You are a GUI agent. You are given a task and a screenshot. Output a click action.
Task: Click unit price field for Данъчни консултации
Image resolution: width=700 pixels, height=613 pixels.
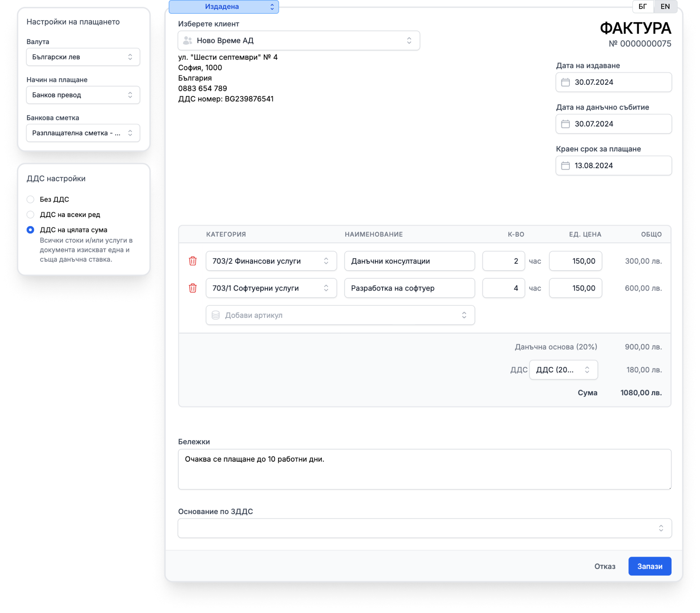pos(575,261)
